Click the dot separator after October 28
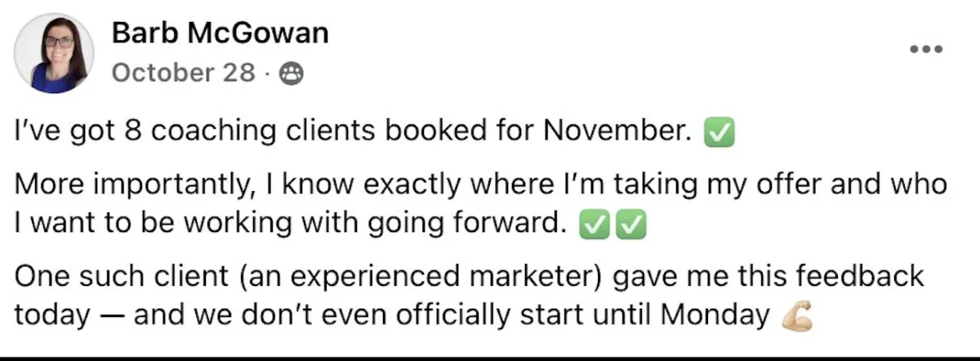The image size is (980, 361). (x=267, y=74)
